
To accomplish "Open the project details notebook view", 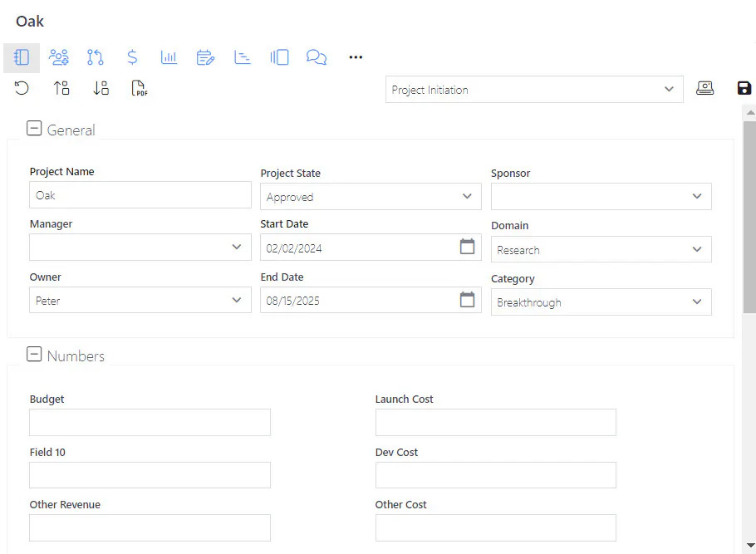I will coord(22,57).
